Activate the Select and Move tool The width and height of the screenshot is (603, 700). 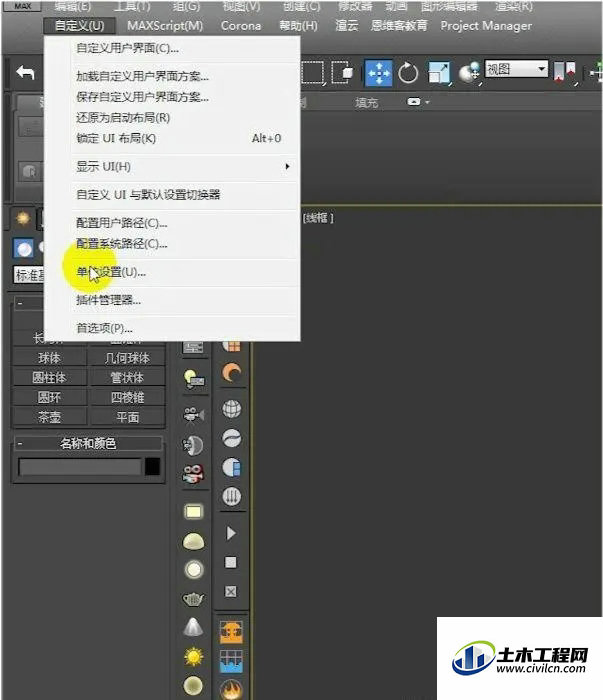pyautogui.click(x=378, y=73)
